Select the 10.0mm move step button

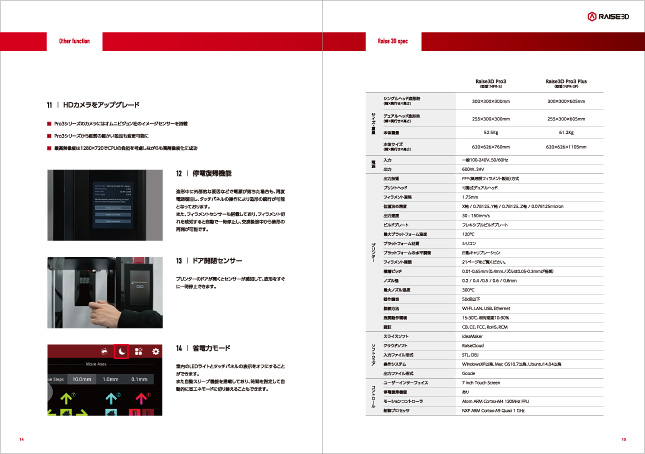click(x=82, y=379)
